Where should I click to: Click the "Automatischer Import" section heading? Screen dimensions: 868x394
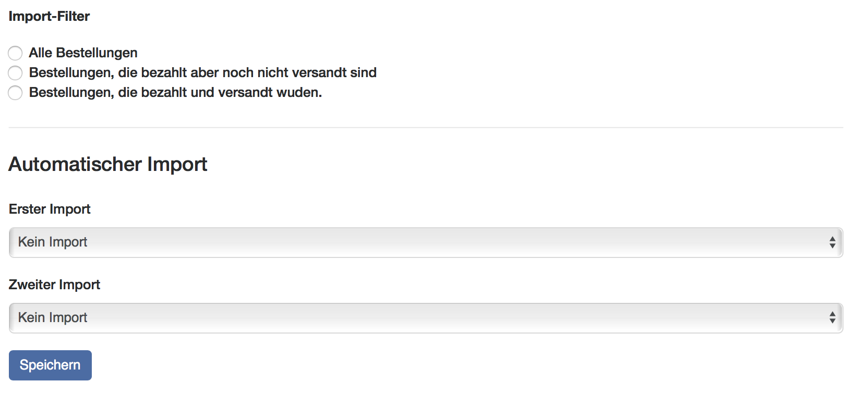[108, 164]
